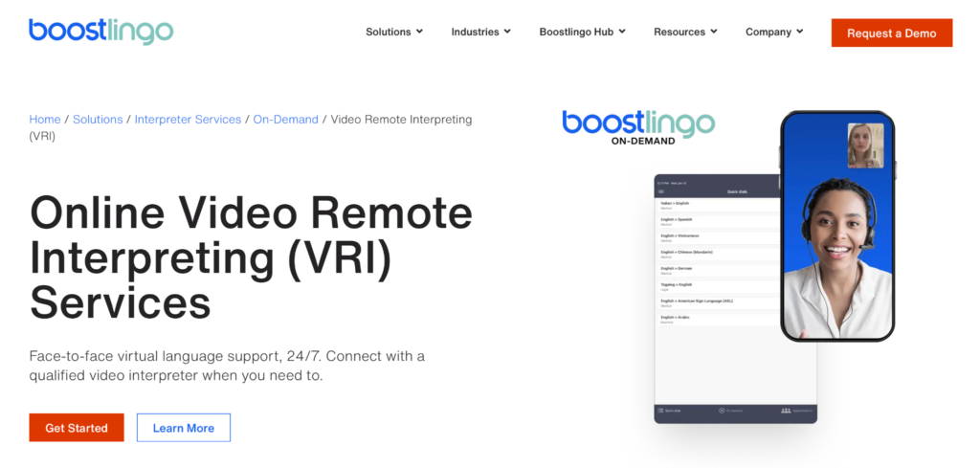Open the Boostlingo home logo in header
This screenshot has height=468, width=980.
coord(101,31)
